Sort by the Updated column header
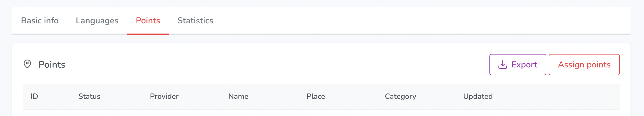The image size is (644, 116). [x=478, y=96]
